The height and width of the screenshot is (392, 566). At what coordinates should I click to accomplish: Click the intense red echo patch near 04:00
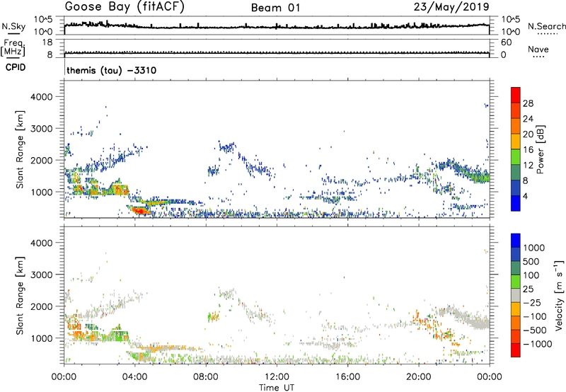[140, 210]
